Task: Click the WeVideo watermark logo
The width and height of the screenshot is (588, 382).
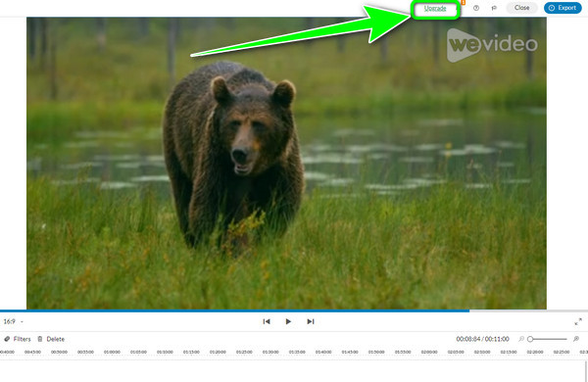Action: coord(492,45)
